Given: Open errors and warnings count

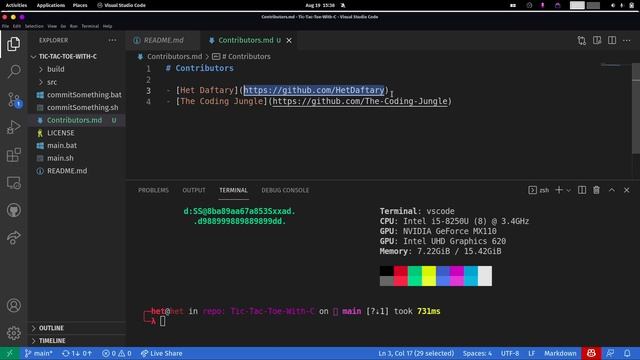Looking at the screenshot, I should pos(116,353).
